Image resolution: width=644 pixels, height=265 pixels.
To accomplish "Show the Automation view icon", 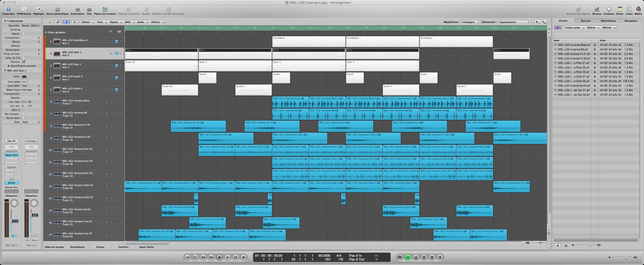I will point(77,9).
